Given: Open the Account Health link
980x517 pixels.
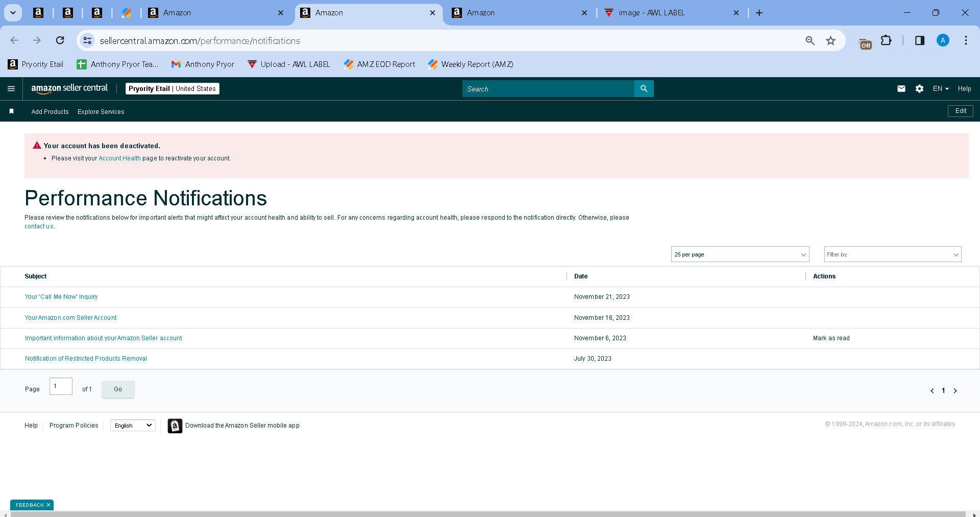Looking at the screenshot, I should 119,158.
